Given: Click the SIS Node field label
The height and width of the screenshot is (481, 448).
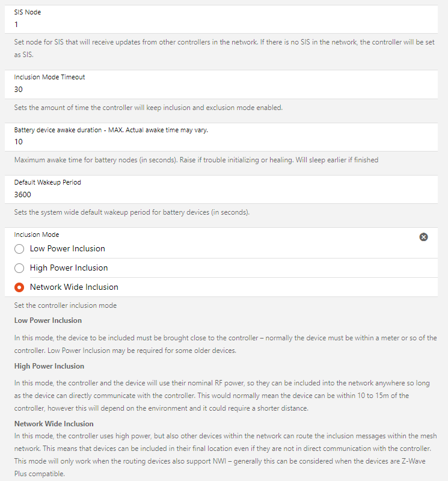Looking at the screenshot, I should [28, 12].
